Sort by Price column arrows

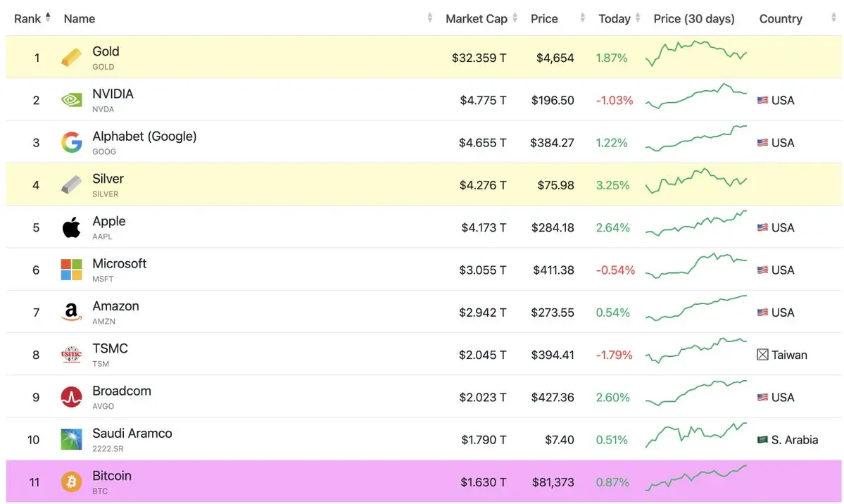click(582, 18)
